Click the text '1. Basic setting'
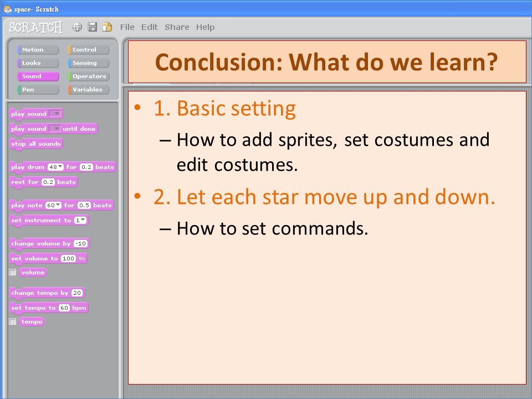Screen dimensions: 532x399 click(x=224, y=109)
